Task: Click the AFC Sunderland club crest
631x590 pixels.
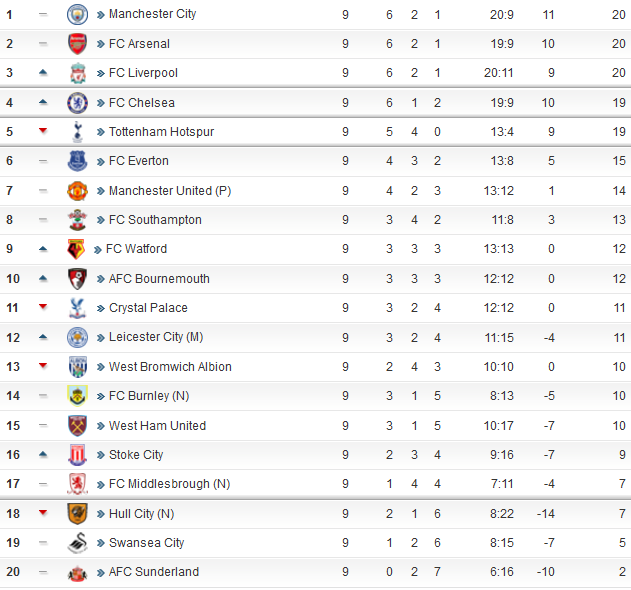Action: pyautogui.click(x=77, y=572)
